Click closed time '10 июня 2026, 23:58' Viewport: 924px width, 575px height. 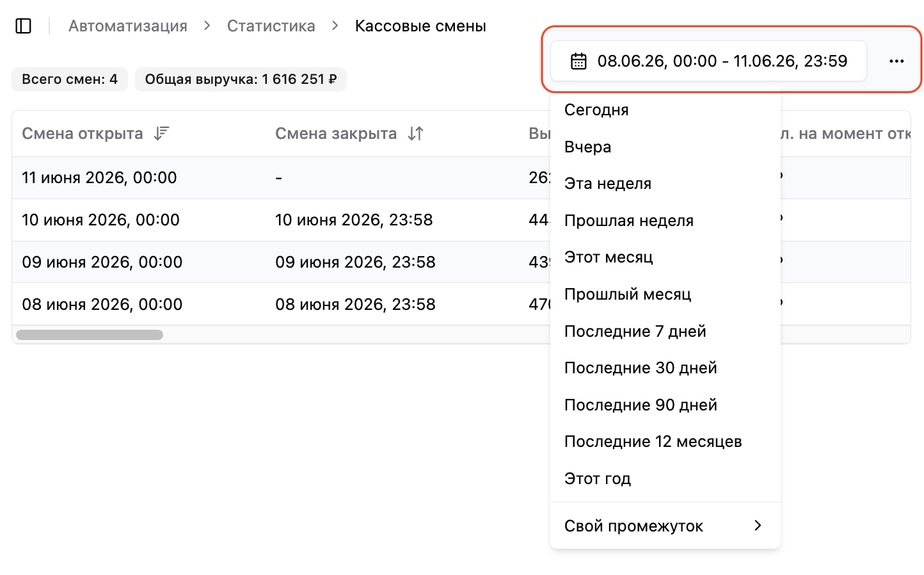(354, 220)
